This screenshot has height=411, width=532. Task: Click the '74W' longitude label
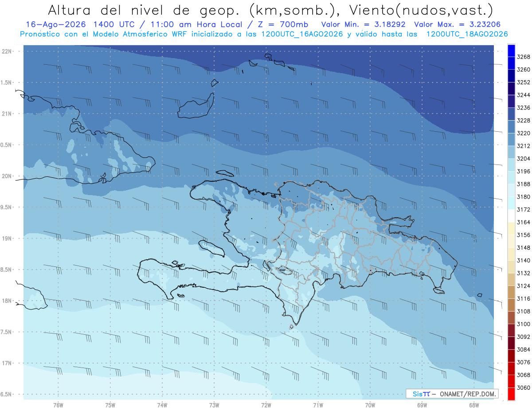(x=162, y=405)
